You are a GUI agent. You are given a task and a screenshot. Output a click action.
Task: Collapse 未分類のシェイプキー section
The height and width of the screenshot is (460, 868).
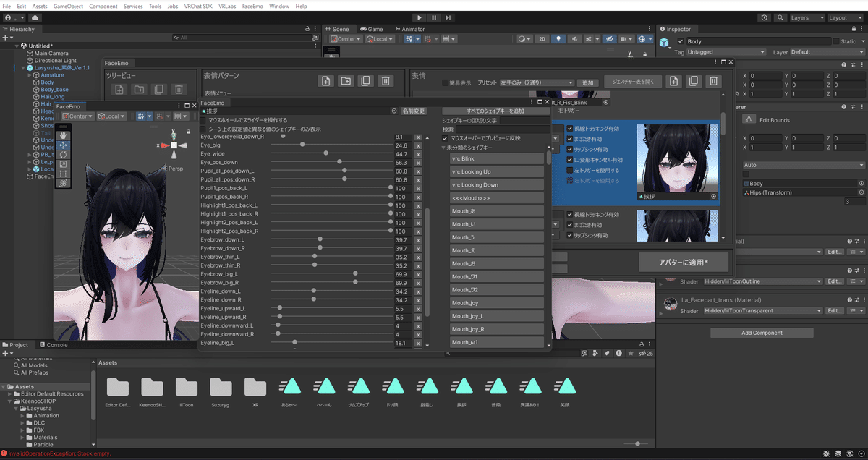tap(444, 148)
